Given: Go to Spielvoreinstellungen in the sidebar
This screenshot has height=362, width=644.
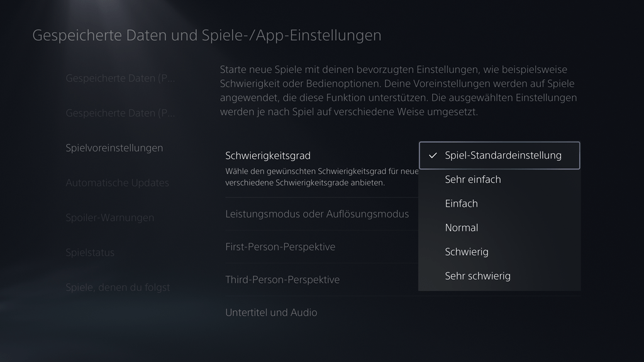Looking at the screenshot, I should [114, 148].
